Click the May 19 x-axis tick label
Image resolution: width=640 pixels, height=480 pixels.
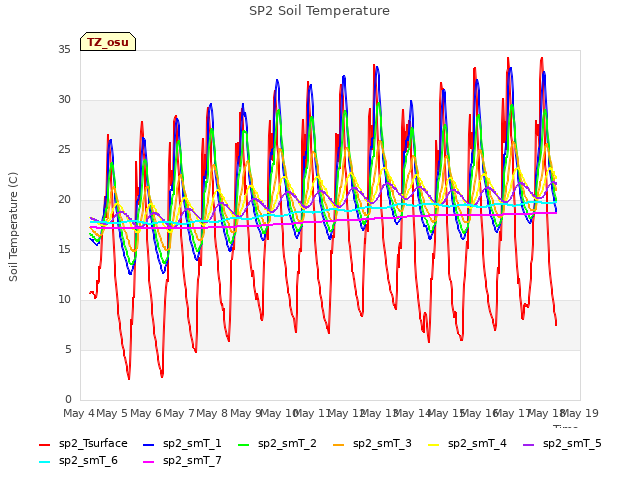pyautogui.click(x=579, y=413)
